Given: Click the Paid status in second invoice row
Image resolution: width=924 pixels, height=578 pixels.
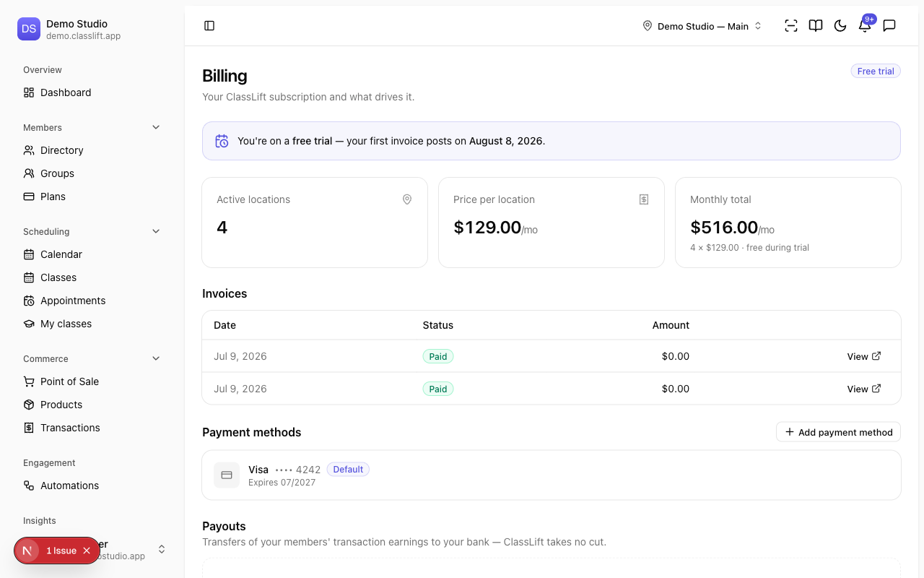Looking at the screenshot, I should [x=438, y=389].
